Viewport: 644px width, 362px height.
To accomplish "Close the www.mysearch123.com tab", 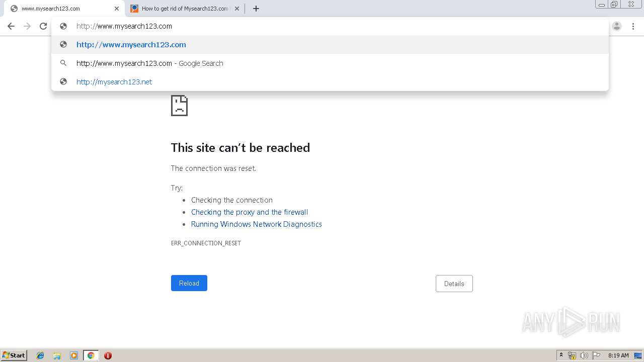I will click(x=117, y=9).
